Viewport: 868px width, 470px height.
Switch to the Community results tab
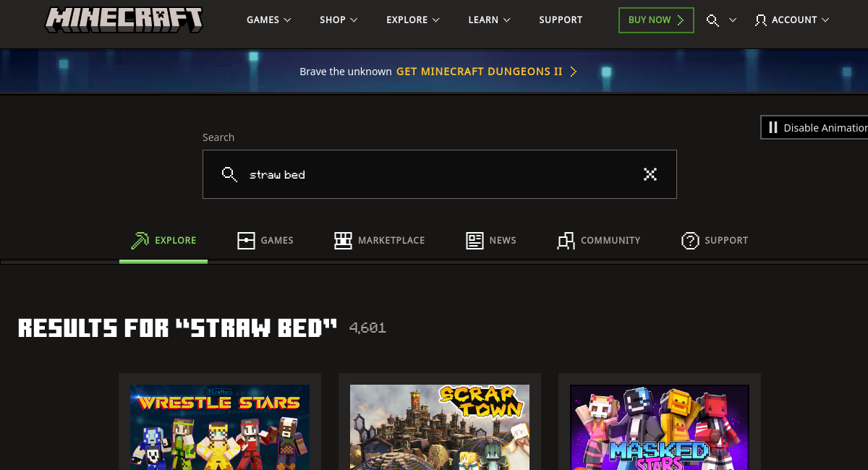[x=599, y=241]
